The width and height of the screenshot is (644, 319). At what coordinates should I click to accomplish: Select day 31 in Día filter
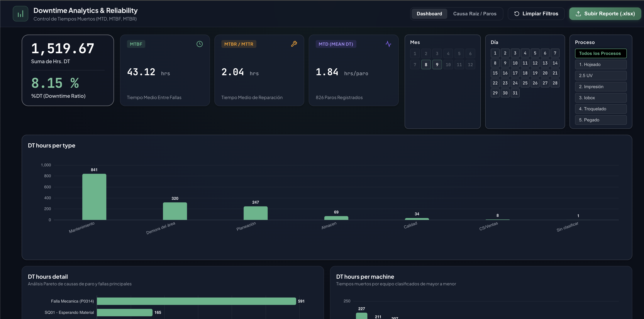[515, 93]
